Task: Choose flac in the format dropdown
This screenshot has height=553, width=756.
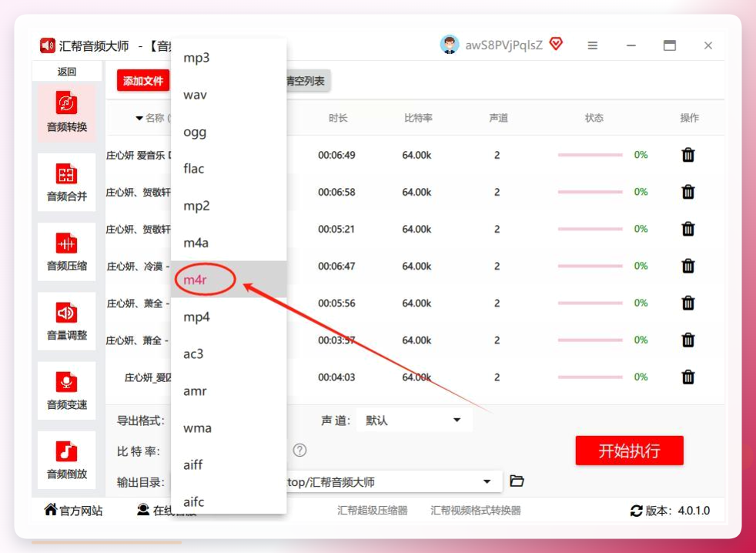Action: 229,169
